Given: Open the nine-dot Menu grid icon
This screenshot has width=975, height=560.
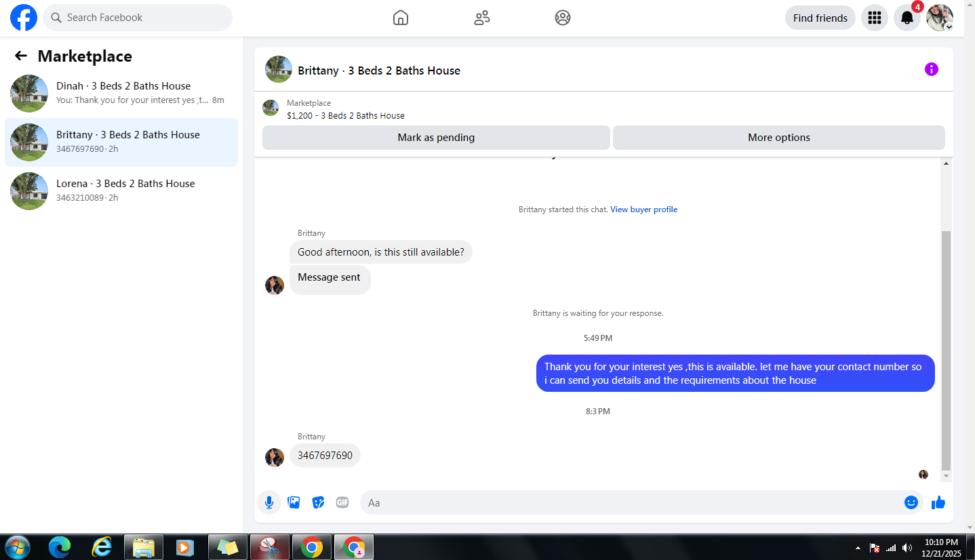Looking at the screenshot, I should [x=875, y=18].
